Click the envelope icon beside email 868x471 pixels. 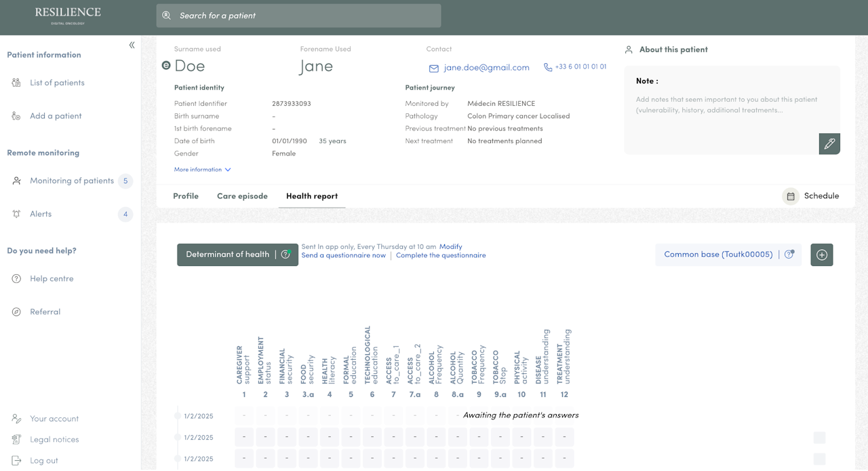[x=434, y=68]
